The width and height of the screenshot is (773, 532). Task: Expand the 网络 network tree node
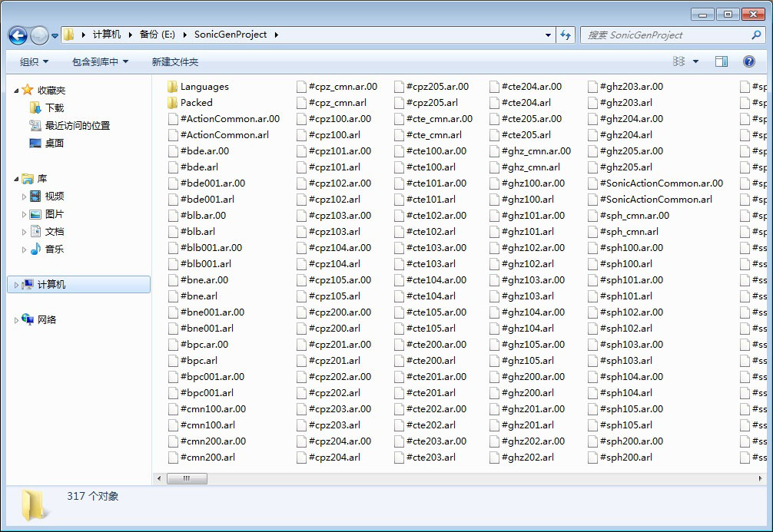[x=16, y=320]
